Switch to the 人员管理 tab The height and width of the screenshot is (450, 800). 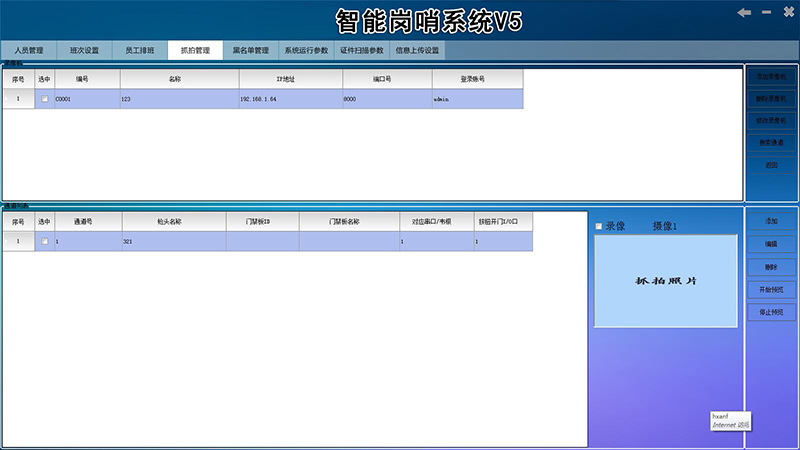click(x=29, y=50)
